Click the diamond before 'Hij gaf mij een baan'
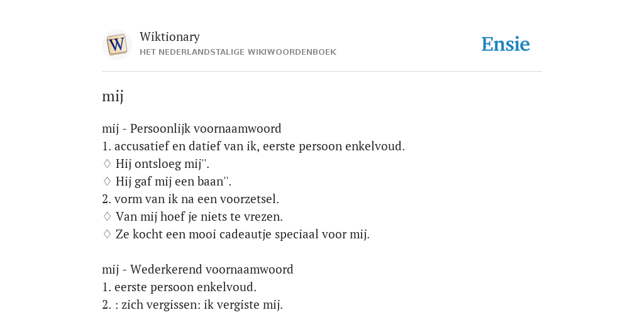The image size is (644, 322). (107, 182)
